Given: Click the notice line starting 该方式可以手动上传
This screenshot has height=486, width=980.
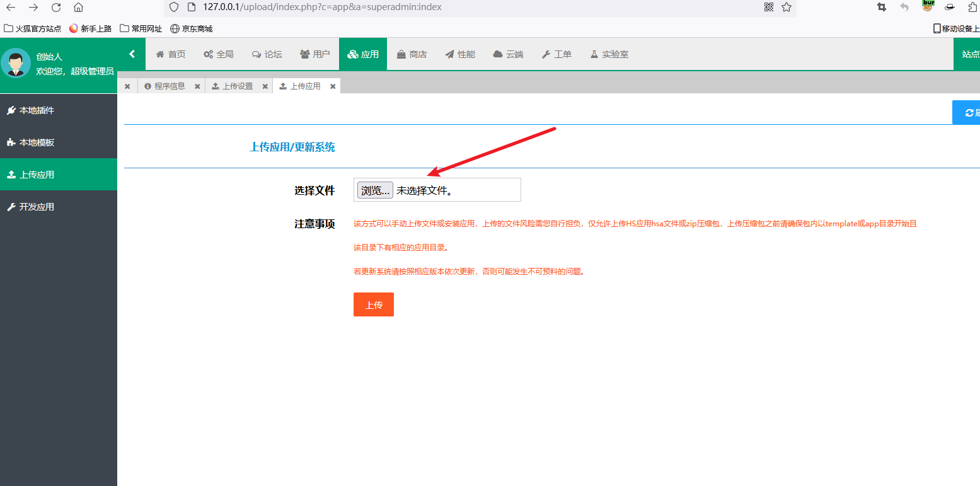Looking at the screenshot, I should 635,224.
